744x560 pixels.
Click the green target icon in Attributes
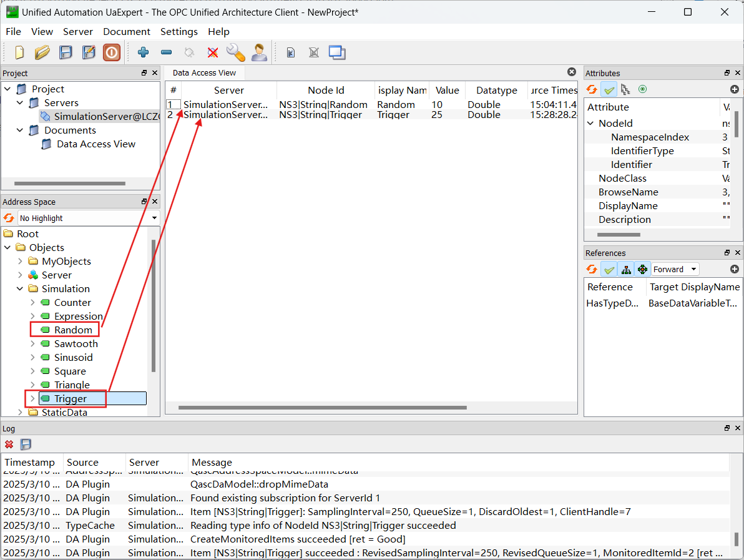pyautogui.click(x=642, y=89)
